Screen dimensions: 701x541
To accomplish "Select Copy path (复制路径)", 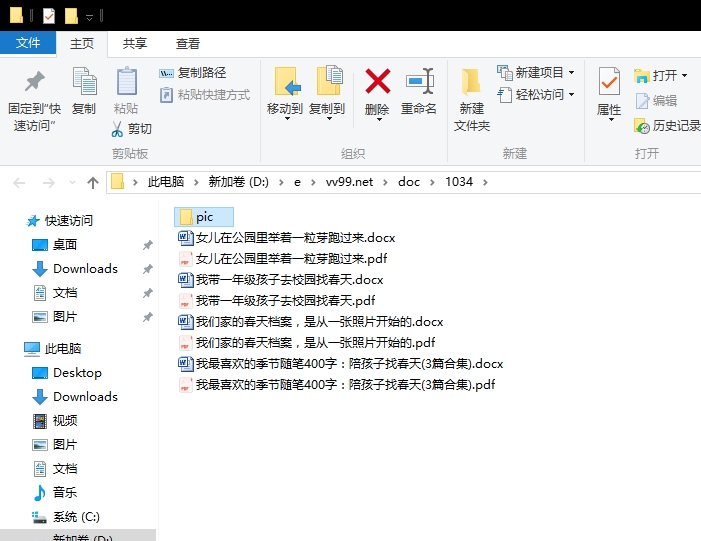I will (x=193, y=72).
